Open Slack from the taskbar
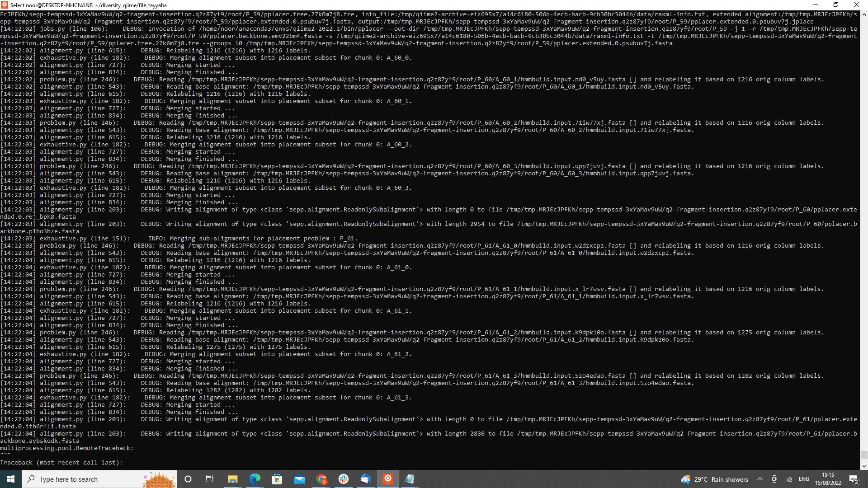 (344, 479)
